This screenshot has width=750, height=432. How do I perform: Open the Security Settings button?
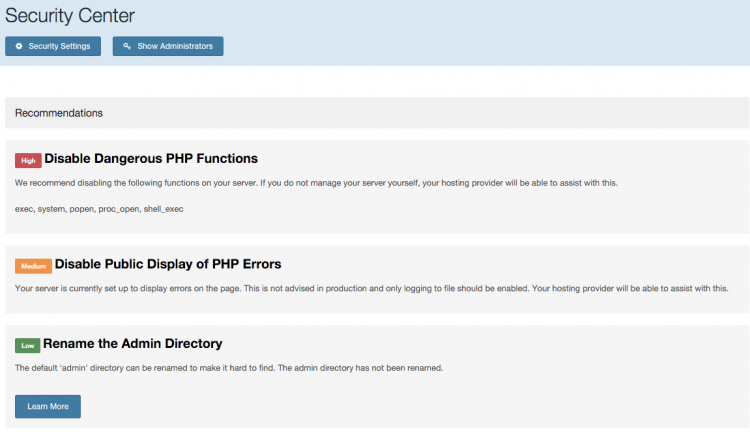tap(53, 46)
